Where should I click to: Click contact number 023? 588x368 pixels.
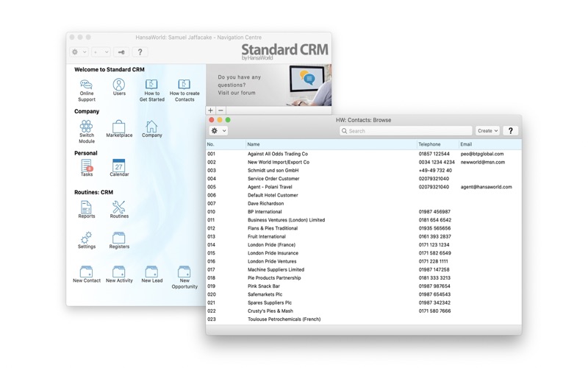tap(212, 319)
